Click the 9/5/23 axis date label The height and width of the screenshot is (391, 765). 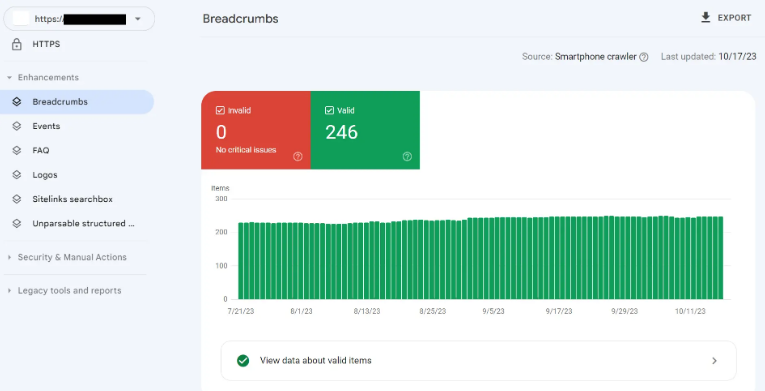point(493,311)
